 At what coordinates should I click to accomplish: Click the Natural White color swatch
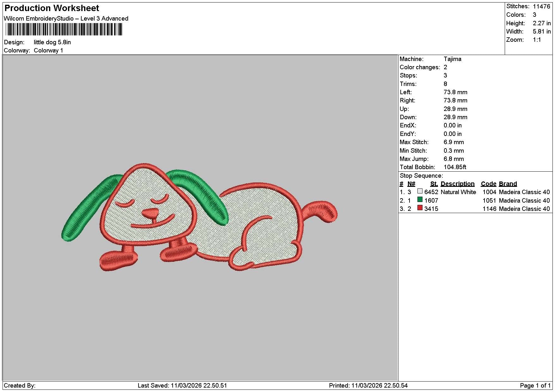(x=420, y=191)
